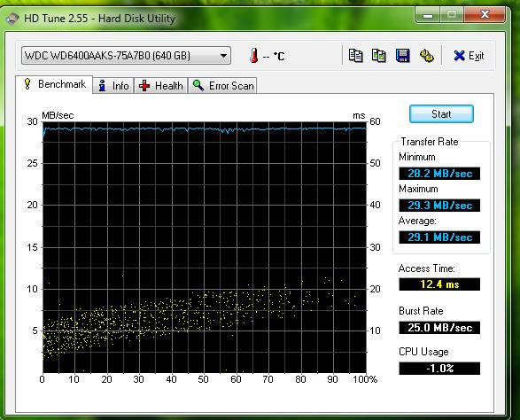Image resolution: width=520 pixels, height=420 pixels.
Task: Switch to the Info tab
Action: 113,86
